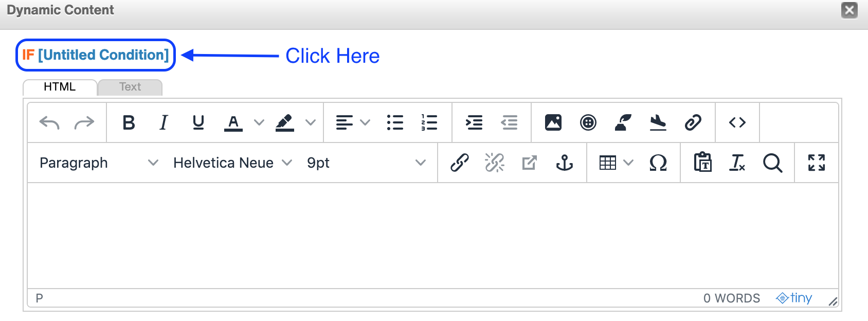
Task: Switch to the Text tab
Action: pyautogui.click(x=130, y=87)
